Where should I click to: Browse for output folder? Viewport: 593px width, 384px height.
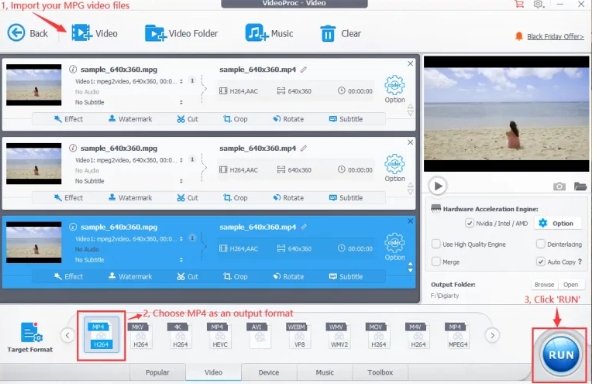(x=544, y=285)
